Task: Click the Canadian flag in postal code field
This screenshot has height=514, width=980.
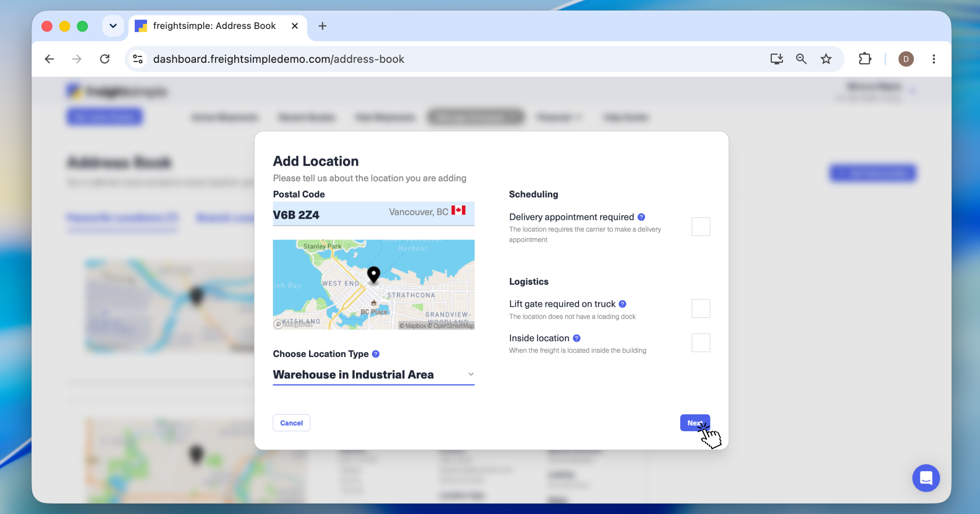Action: tap(459, 210)
